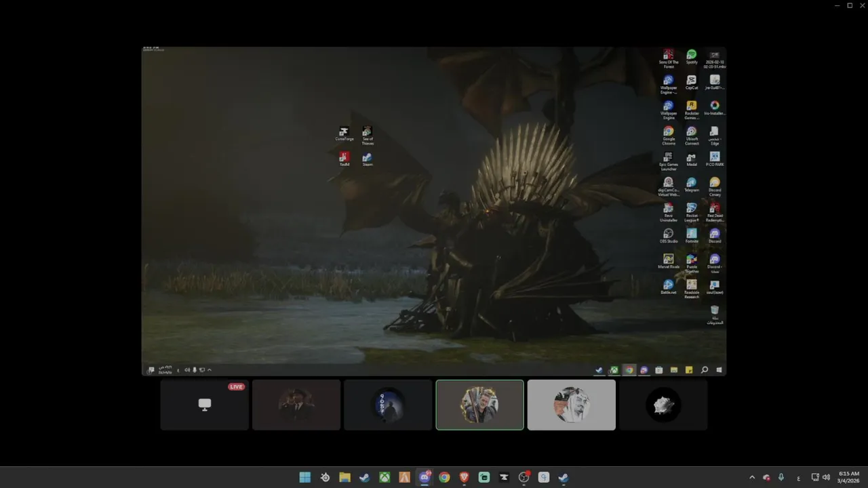Click the gear-shaped icon beside Start button
The image size is (868, 488).
[325, 477]
